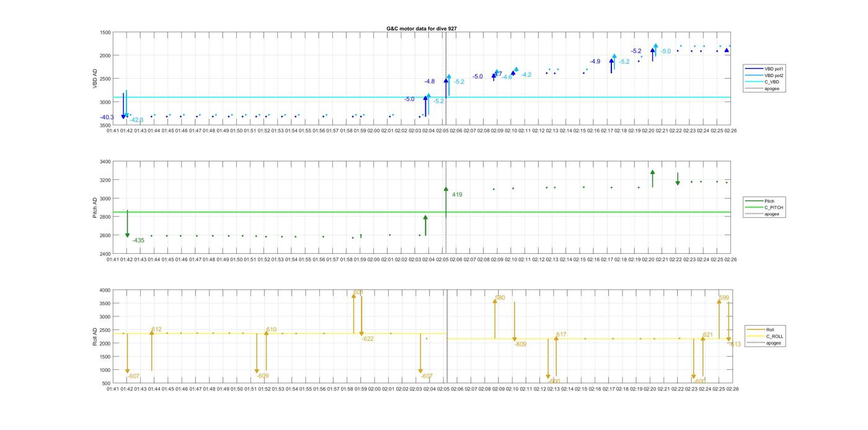Click the '1500' tick on the VBD axis
The image size is (868, 430).
click(x=105, y=32)
